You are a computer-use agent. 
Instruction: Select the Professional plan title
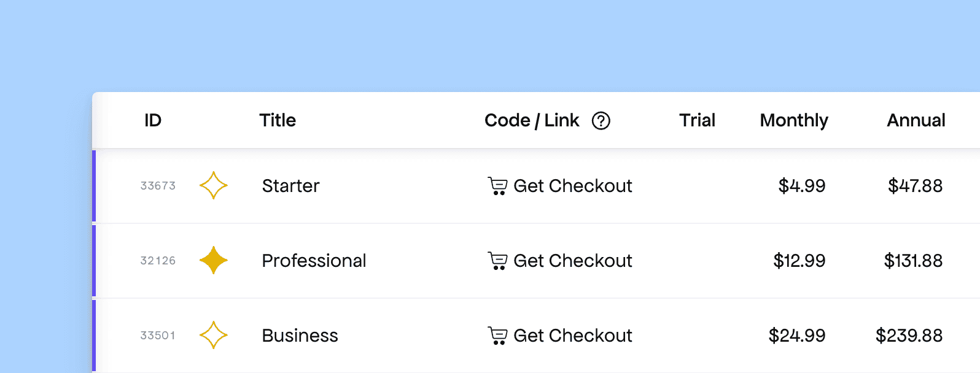tap(314, 261)
